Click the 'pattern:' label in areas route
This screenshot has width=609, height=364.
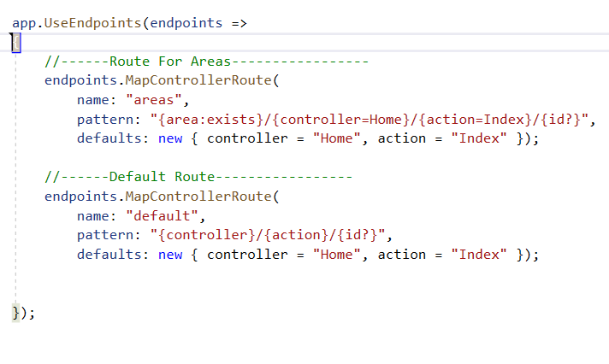(109, 120)
